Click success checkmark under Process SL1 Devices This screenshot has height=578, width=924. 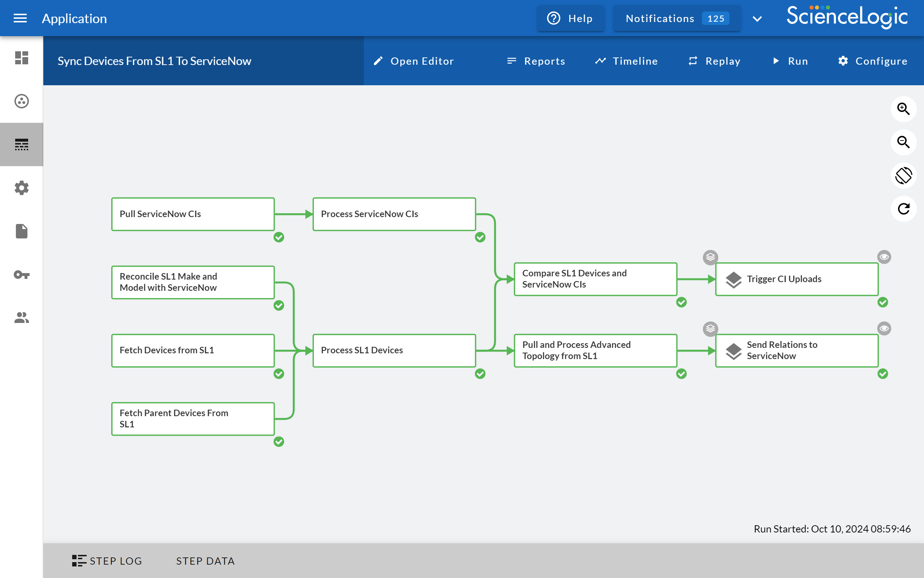[x=480, y=374]
